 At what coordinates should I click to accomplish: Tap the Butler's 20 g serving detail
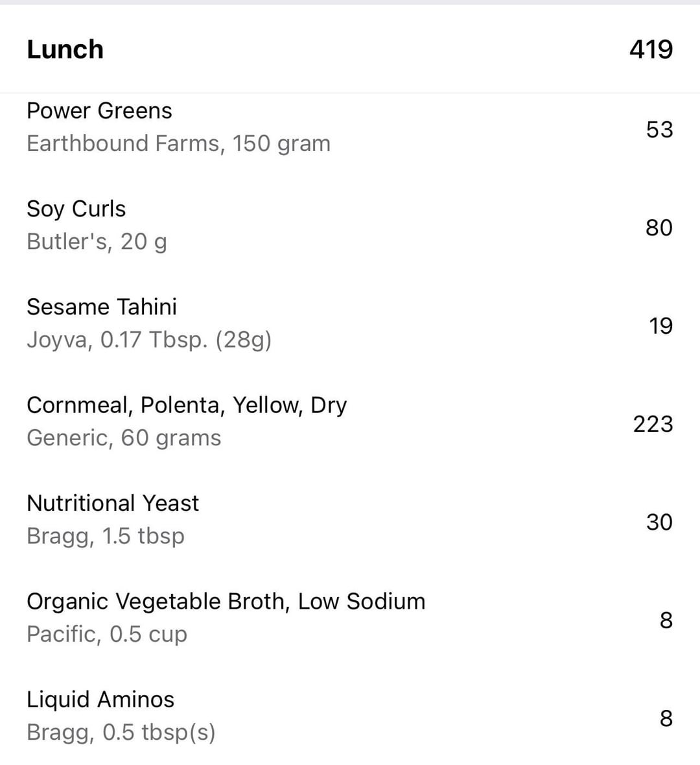point(97,242)
